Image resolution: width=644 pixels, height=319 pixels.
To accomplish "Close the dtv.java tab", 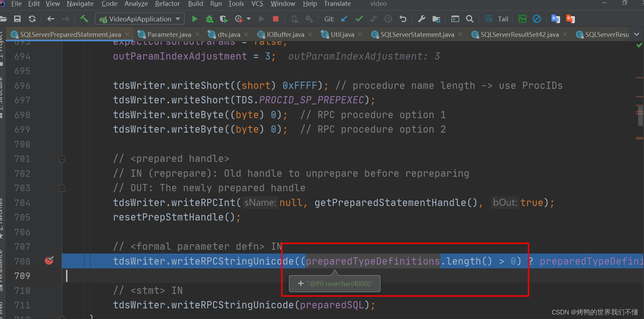I will pos(246,34).
